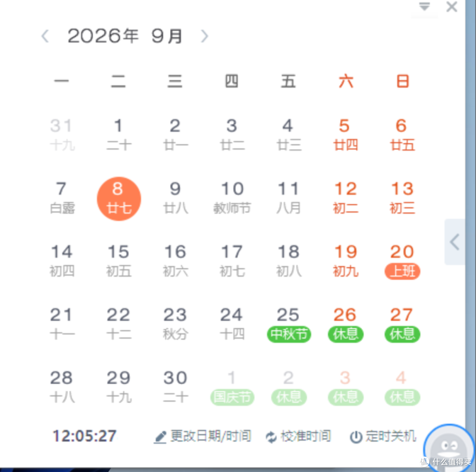Select August 31 十九
Viewport: 476px width, 472px height.
point(62,135)
